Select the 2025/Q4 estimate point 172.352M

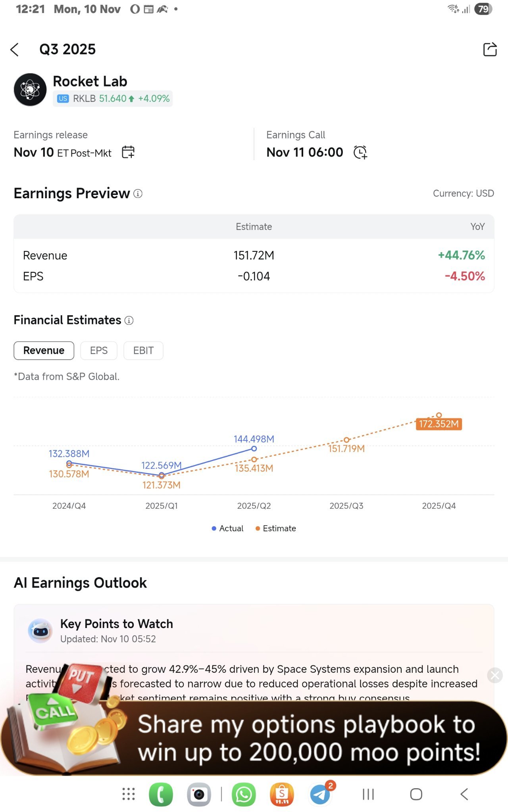click(439, 415)
